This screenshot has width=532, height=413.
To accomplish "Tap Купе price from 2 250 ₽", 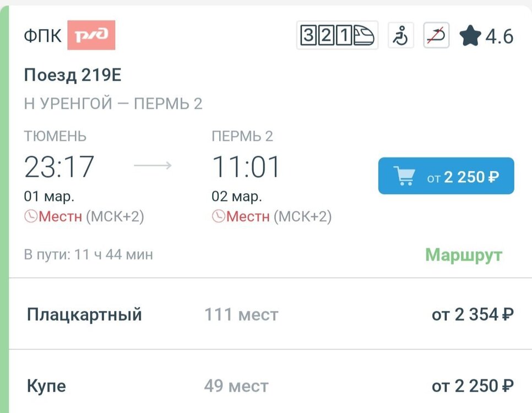I will coord(473,386).
